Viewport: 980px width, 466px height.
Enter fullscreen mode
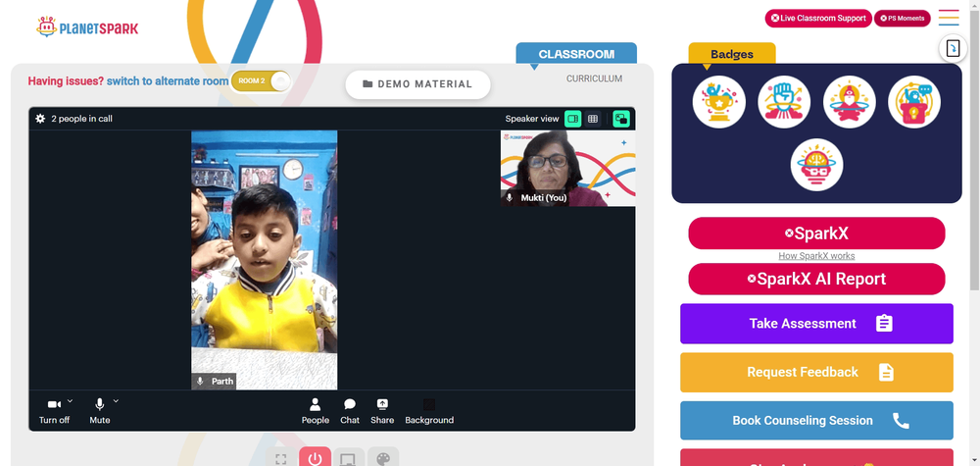pos(281,458)
